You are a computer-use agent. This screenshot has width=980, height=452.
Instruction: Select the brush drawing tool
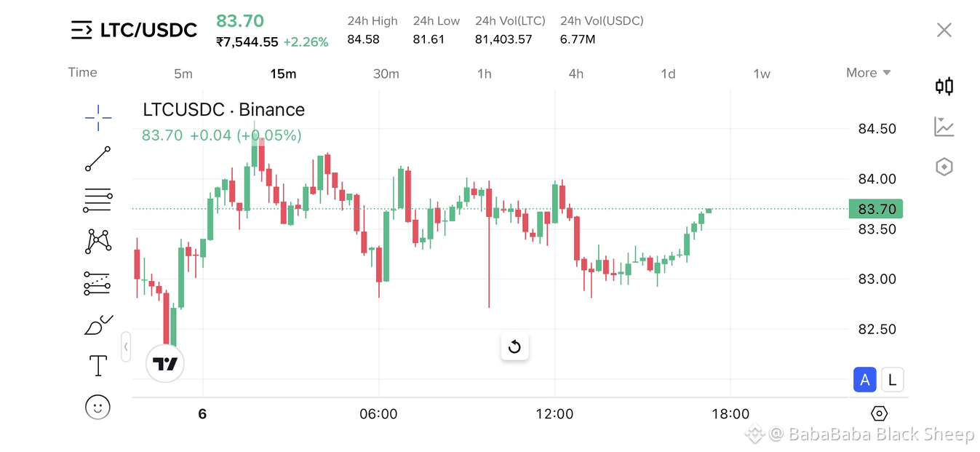pyautogui.click(x=98, y=325)
